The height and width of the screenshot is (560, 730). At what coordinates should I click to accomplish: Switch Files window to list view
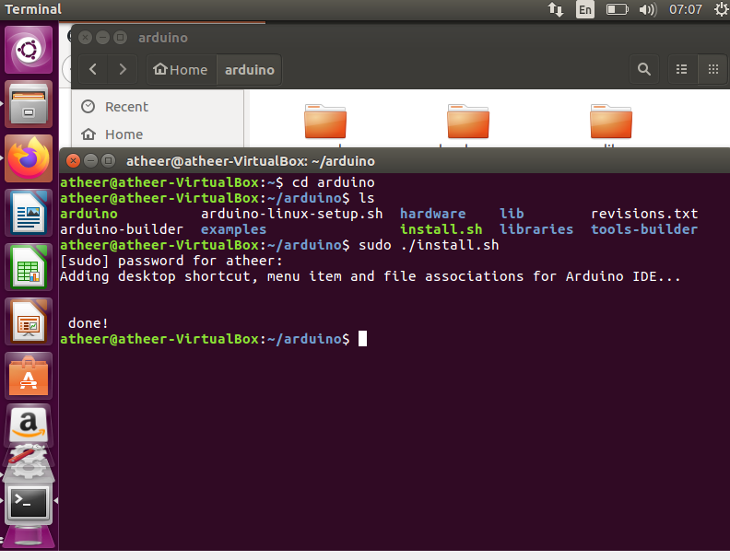coord(681,70)
